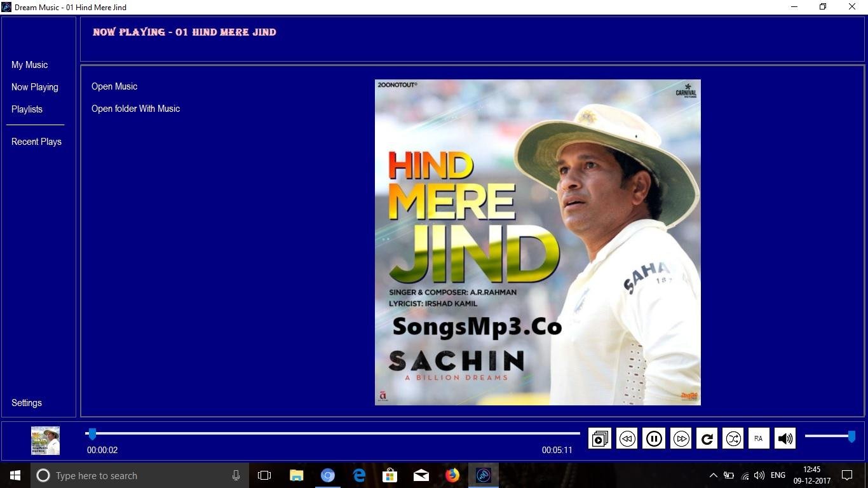This screenshot has height=488, width=868.
Task: Skip forward to the next track
Action: 681,438
